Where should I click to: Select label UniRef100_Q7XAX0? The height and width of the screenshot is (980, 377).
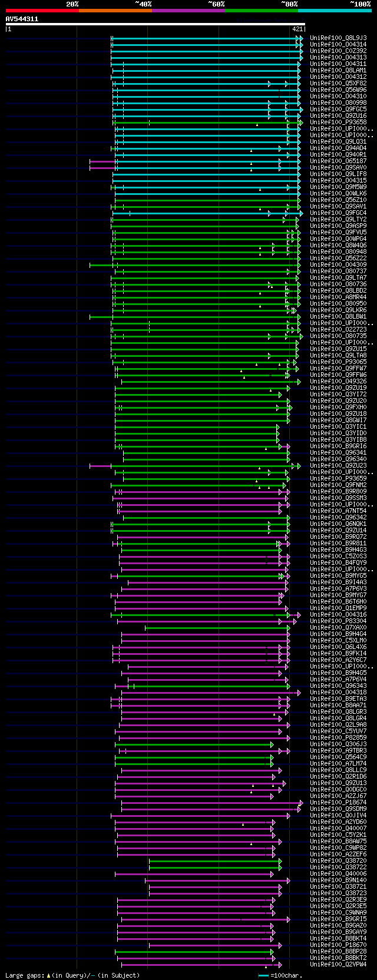coord(338,627)
